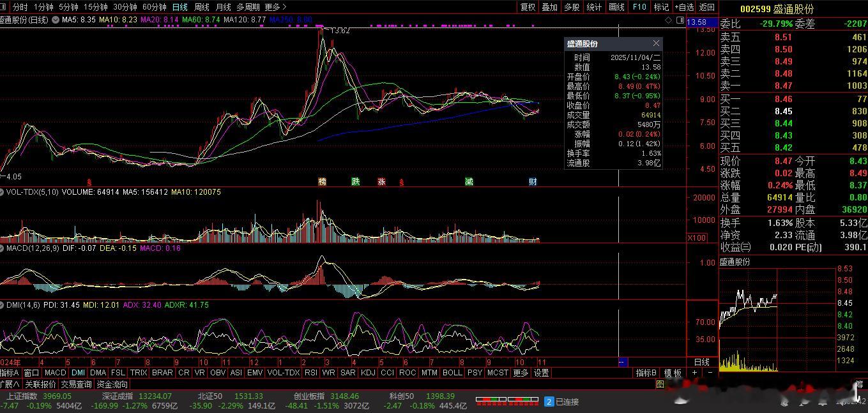Open the 资金流向 capital flow tab
868x413 pixels.
(112, 384)
